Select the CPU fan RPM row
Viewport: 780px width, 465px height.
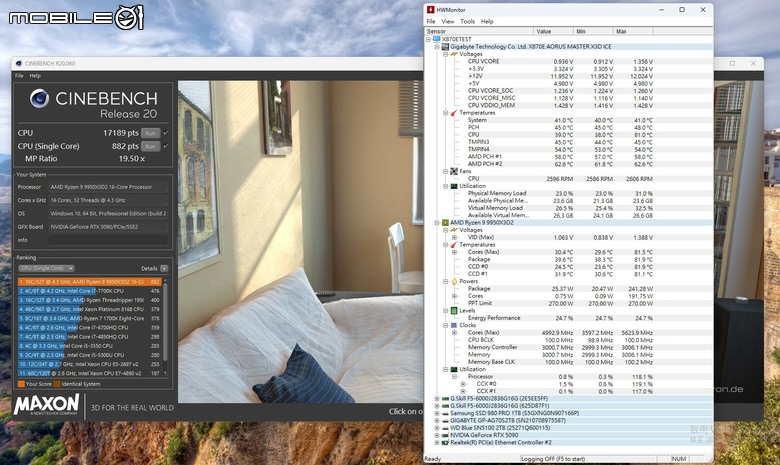[560, 179]
